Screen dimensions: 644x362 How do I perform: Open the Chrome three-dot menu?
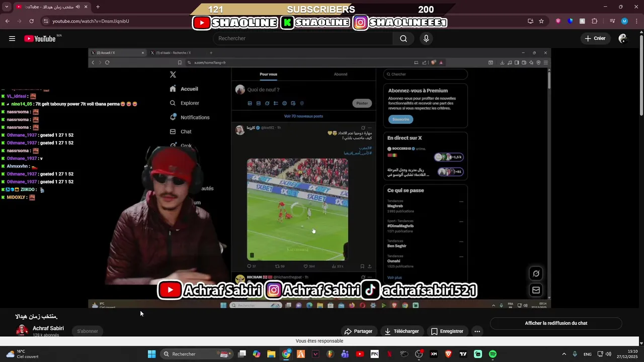click(636, 21)
